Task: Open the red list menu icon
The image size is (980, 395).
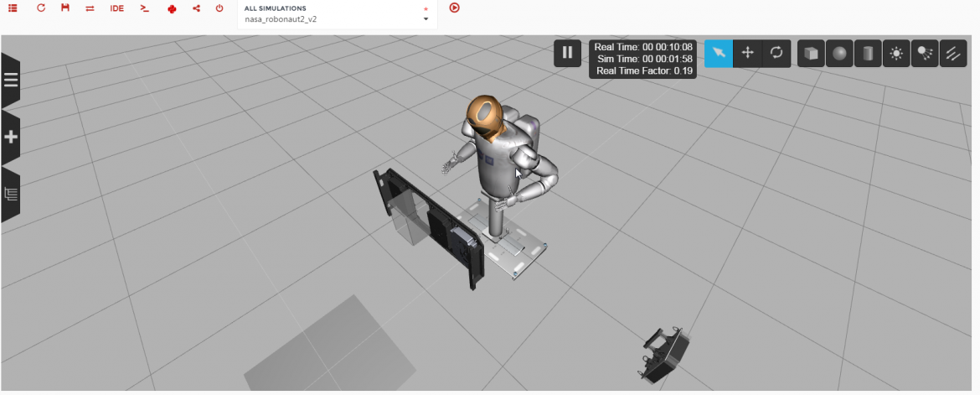Action: click(13, 8)
